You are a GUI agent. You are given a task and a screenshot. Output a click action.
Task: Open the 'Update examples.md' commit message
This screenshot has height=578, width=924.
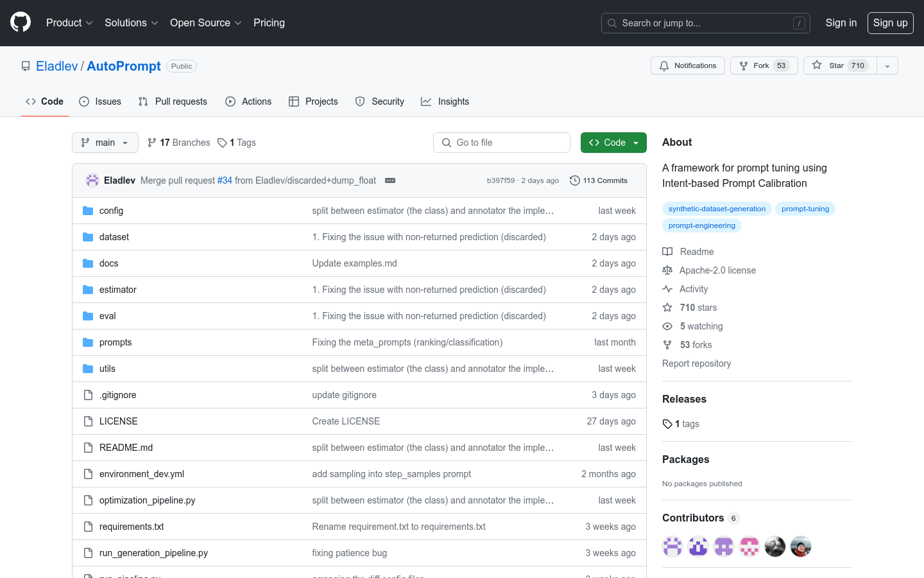coord(355,263)
